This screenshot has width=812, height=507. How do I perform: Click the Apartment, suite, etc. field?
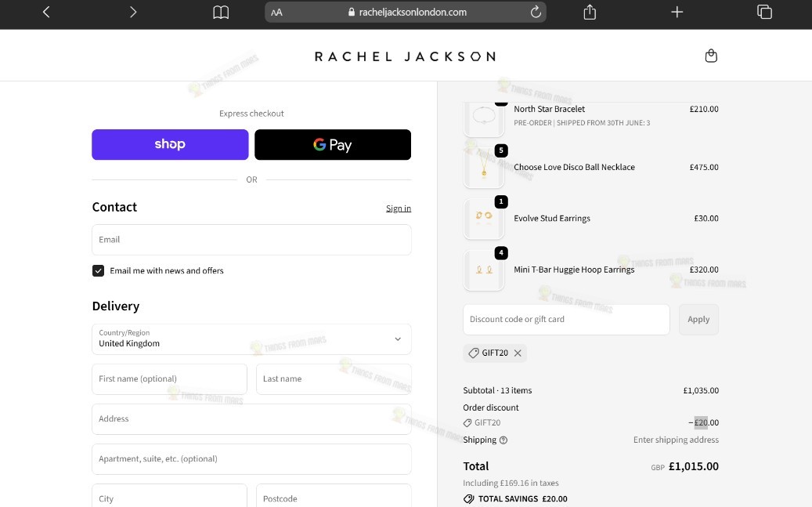251,458
